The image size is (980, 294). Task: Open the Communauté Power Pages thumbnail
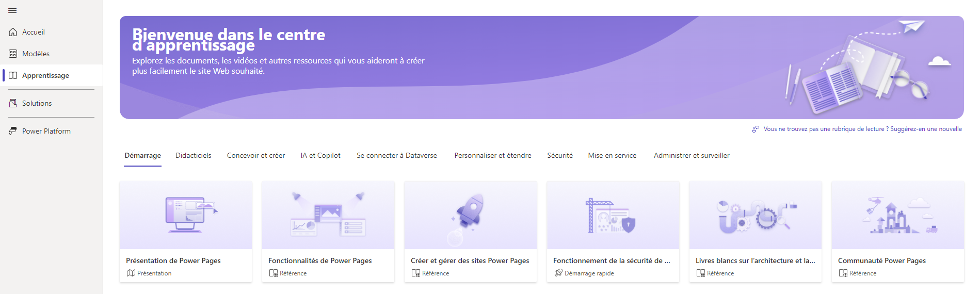click(898, 215)
